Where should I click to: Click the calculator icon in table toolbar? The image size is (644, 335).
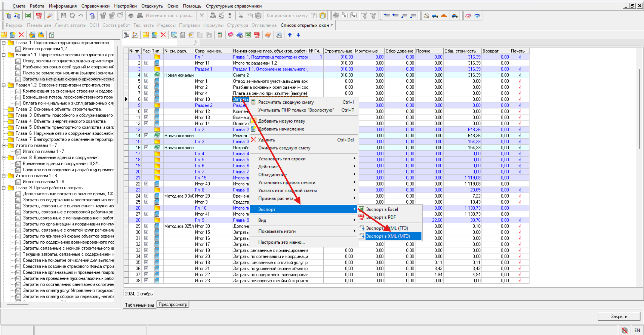(220, 35)
